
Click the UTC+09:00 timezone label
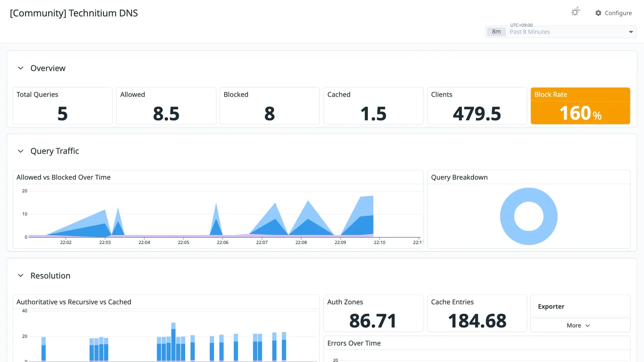point(521,25)
